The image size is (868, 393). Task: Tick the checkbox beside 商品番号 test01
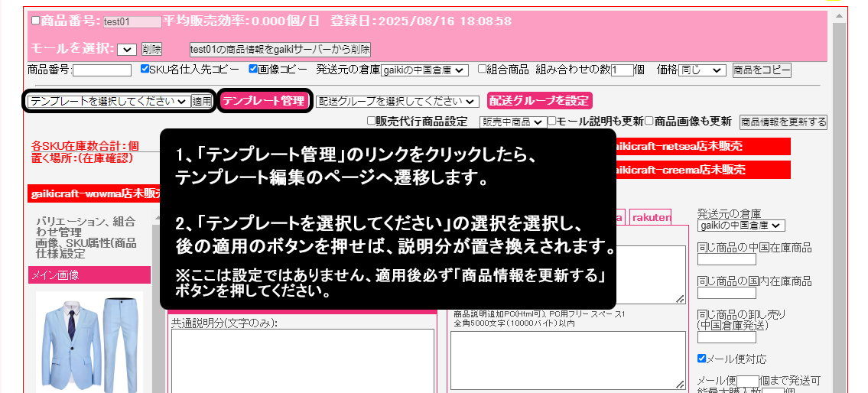36,21
